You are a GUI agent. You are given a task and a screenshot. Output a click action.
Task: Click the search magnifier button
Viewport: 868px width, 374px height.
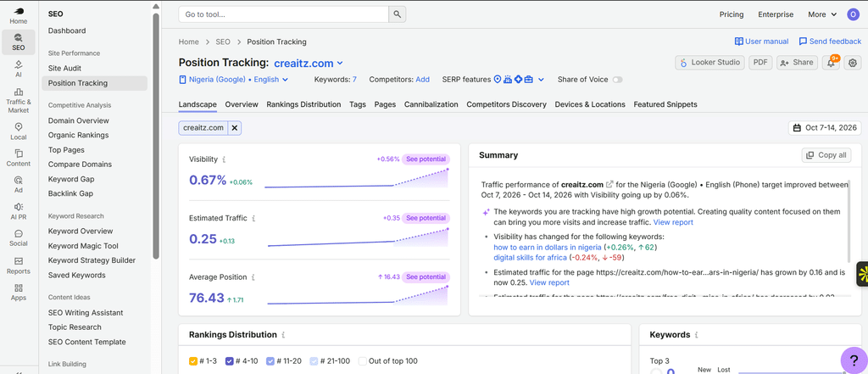tap(397, 14)
